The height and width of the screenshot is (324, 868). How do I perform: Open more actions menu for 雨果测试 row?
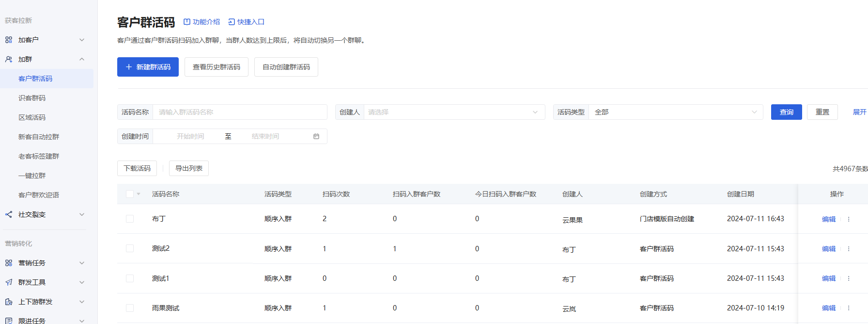click(x=849, y=308)
